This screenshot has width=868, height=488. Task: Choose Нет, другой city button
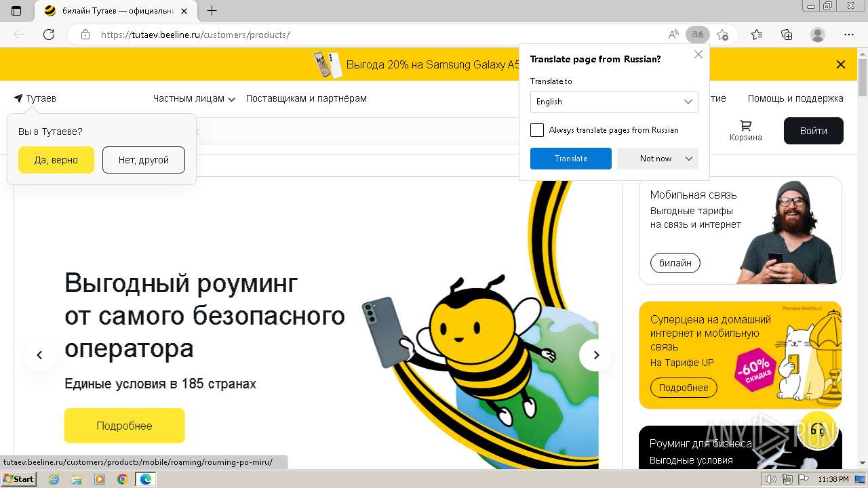(x=144, y=160)
